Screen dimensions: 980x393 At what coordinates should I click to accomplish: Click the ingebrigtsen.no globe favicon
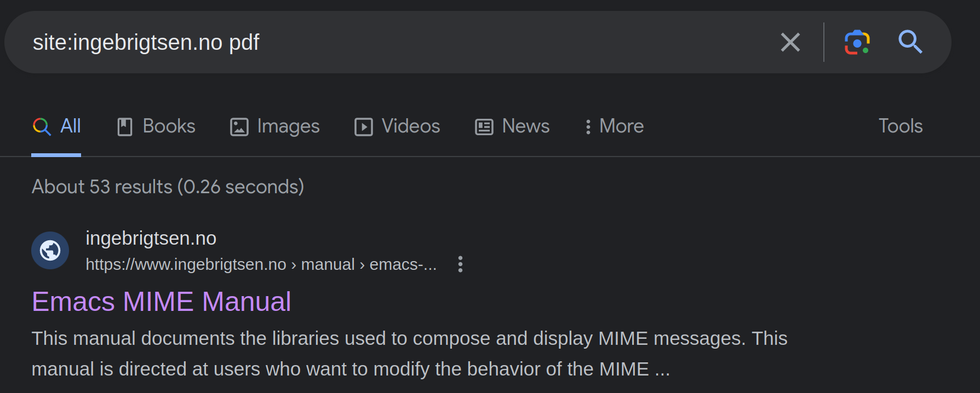point(50,251)
